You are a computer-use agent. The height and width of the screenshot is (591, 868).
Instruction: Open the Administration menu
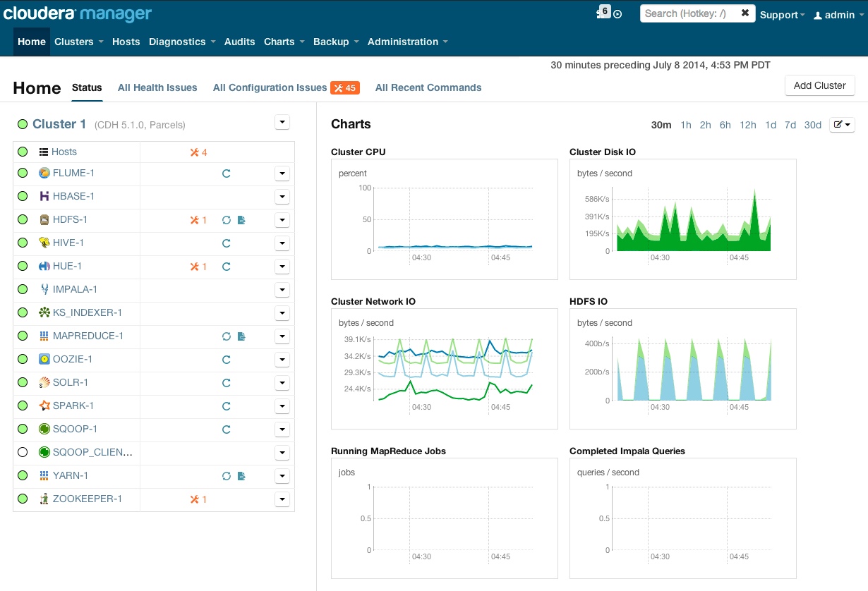(x=408, y=42)
